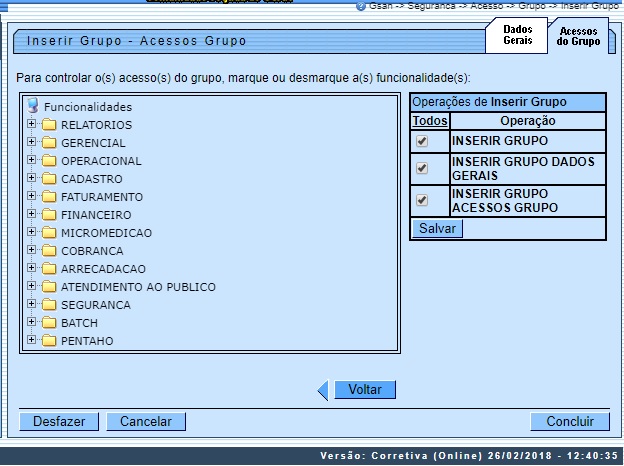The width and height of the screenshot is (624, 466).
Task: Expand the FINANCEIRO tree node
Action: point(31,214)
